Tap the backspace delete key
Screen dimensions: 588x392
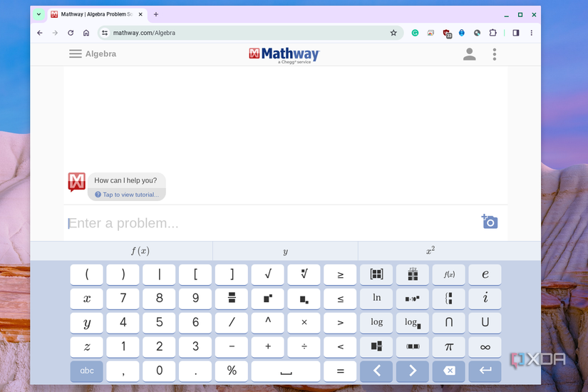pyautogui.click(x=449, y=371)
